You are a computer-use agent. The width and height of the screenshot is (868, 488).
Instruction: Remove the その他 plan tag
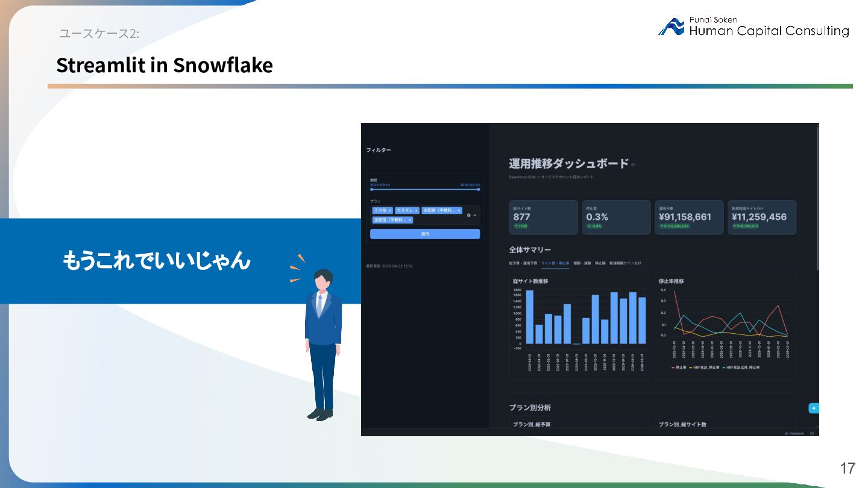(390, 210)
